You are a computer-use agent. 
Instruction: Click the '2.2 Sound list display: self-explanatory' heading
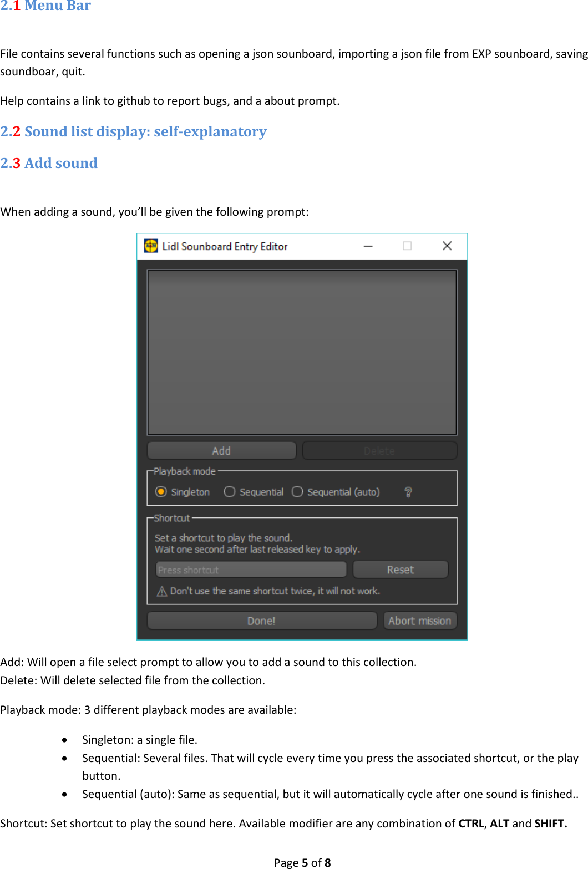(x=134, y=132)
